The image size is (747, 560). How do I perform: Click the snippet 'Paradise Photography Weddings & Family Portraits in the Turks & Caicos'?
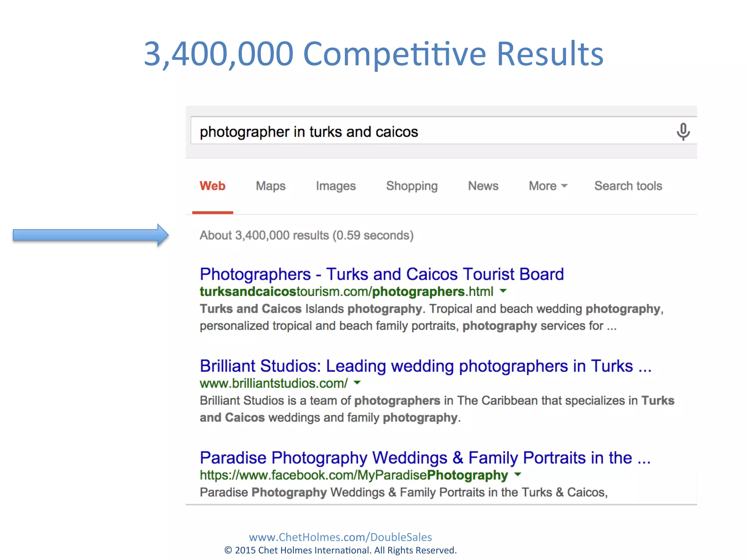coord(403,493)
